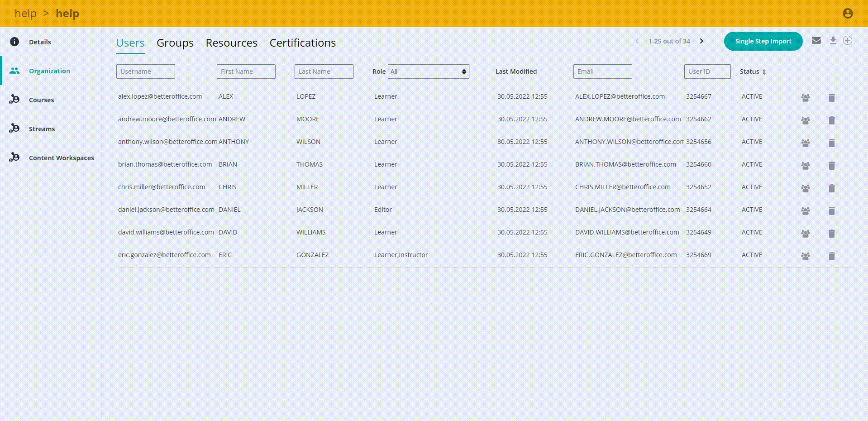Viewport: 868px width, 421px height.
Task: Switch to the Resources tab
Action: click(x=231, y=43)
